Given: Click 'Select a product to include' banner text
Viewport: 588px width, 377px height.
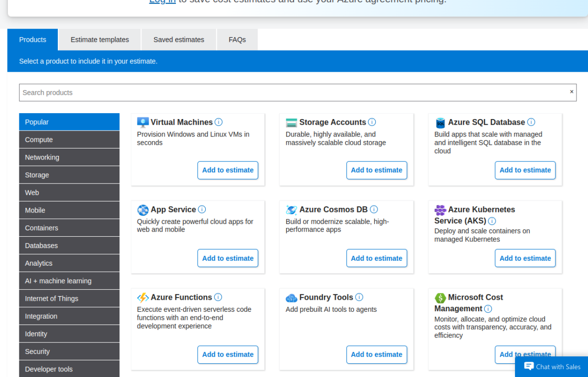Looking at the screenshot, I should coord(88,61).
